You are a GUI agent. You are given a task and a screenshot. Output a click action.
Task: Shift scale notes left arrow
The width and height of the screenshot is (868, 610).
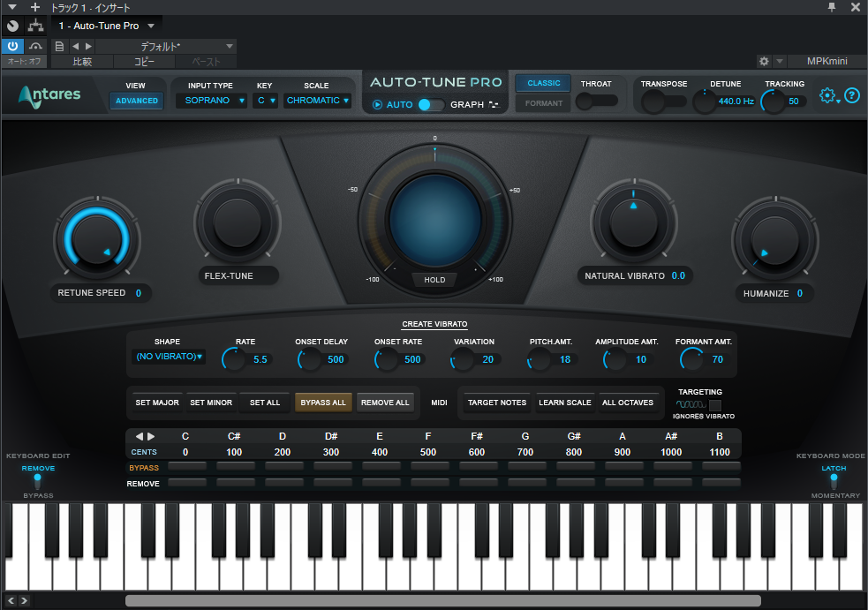point(139,436)
